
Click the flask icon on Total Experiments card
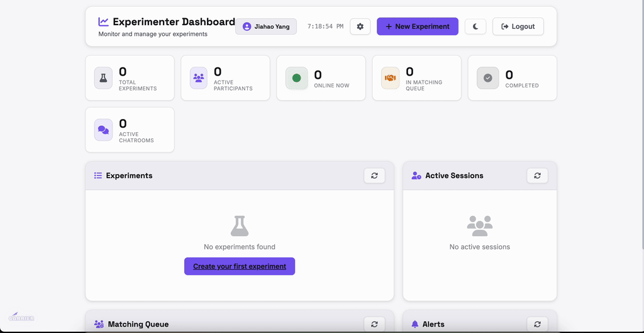[103, 78]
